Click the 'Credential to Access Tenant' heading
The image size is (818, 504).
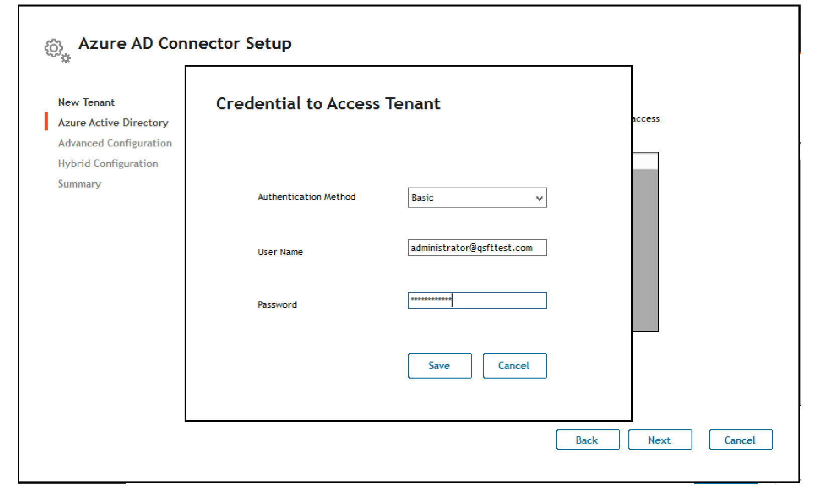tap(328, 103)
